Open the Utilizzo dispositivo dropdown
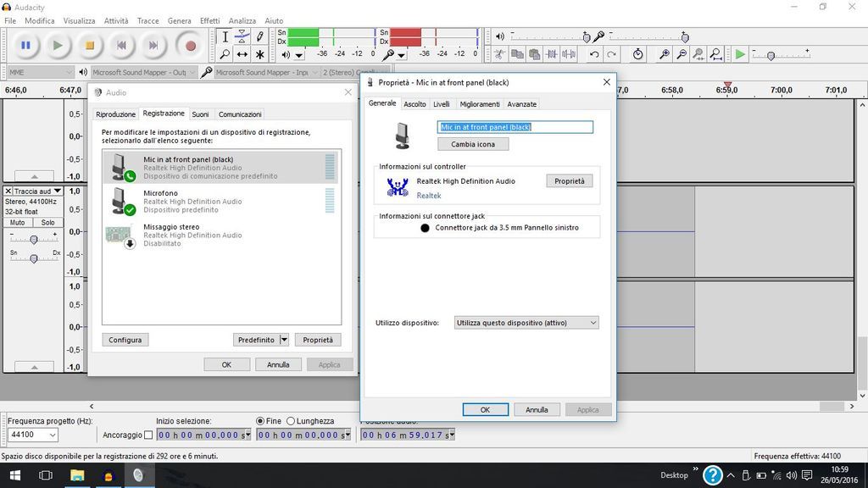The height and width of the screenshot is (488, 868). pyautogui.click(x=526, y=323)
